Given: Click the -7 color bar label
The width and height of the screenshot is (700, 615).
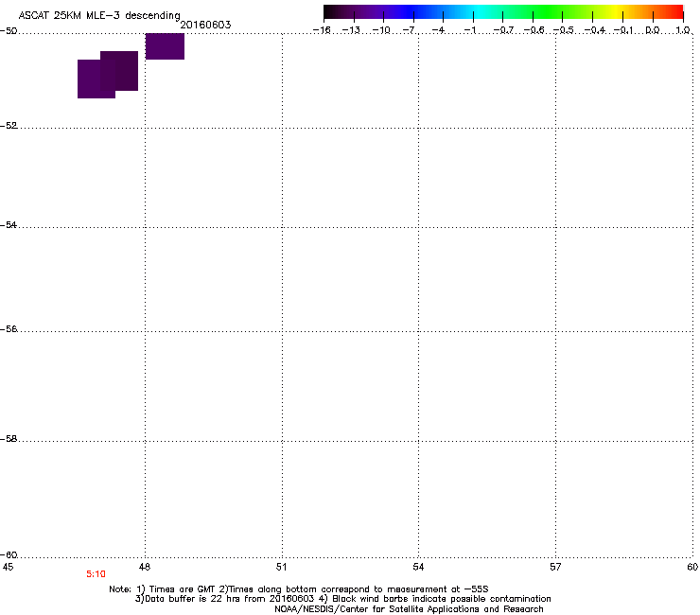Looking at the screenshot, I should pyautogui.click(x=410, y=30).
